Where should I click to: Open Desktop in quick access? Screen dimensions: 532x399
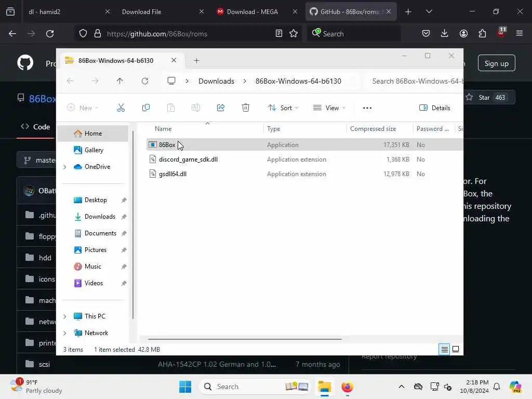96,200
